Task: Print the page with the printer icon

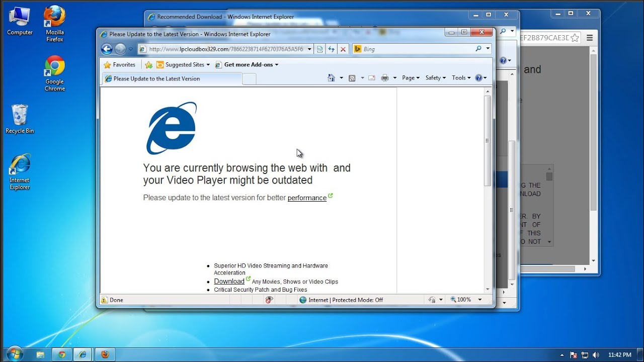Action: click(385, 78)
